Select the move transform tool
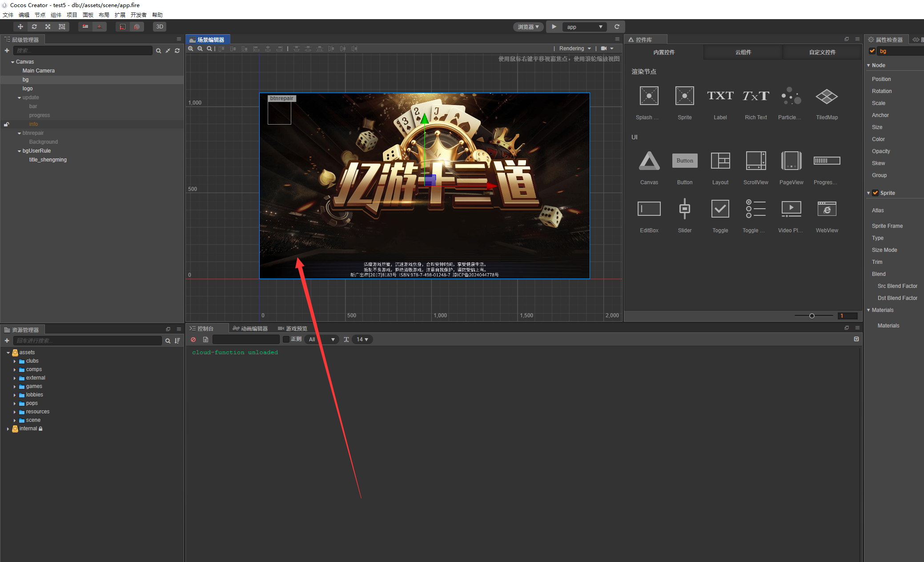This screenshot has width=924, height=562. (x=20, y=27)
